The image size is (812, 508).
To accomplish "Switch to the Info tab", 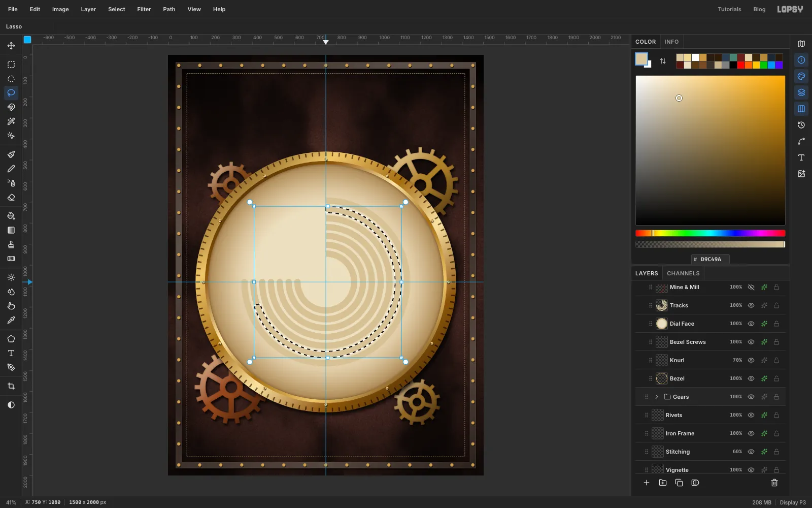I will [x=671, y=42].
